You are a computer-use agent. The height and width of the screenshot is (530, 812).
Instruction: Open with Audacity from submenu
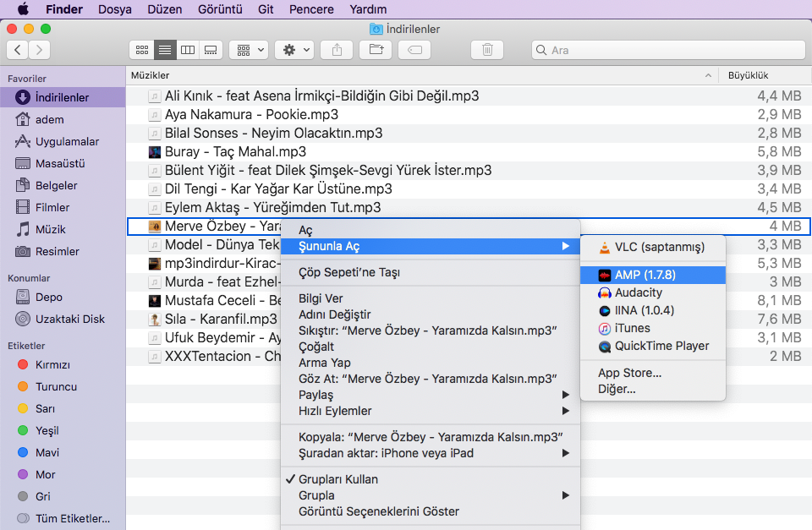tap(639, 292)
